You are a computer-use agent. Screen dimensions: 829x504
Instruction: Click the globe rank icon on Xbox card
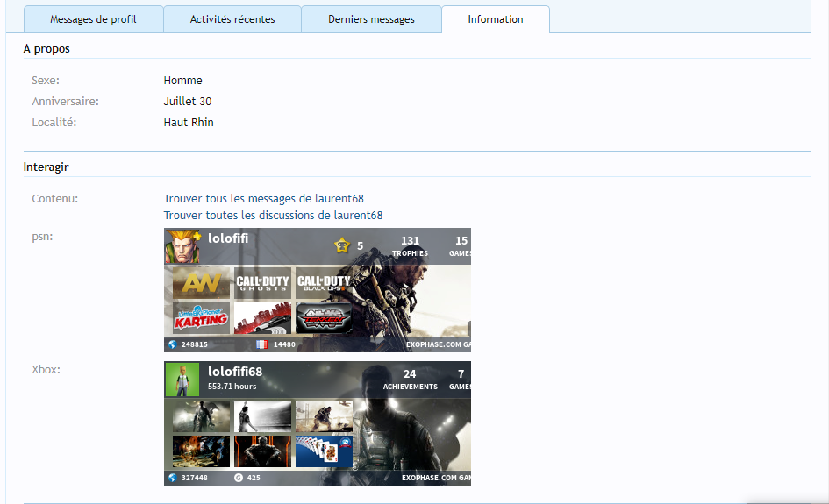tap(172, 478)
